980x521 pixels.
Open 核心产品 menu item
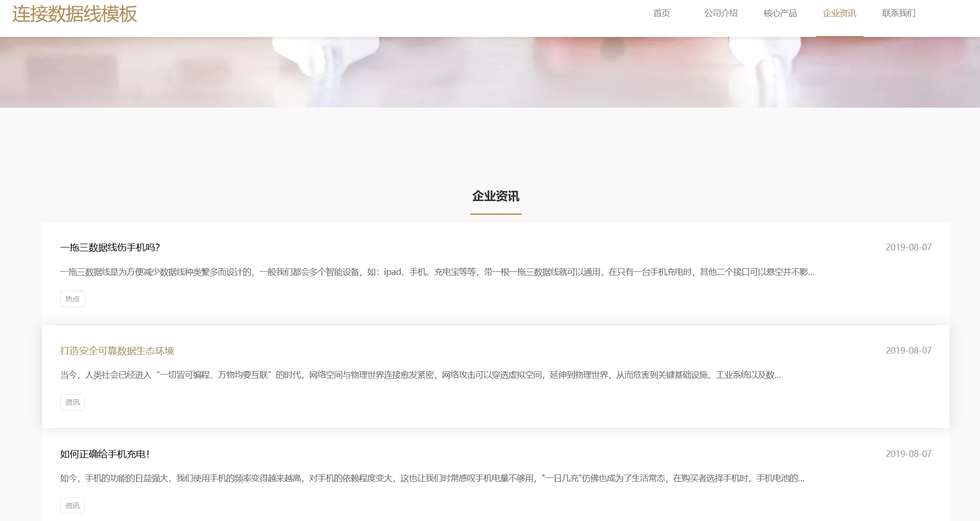pyautogui.click(x=780, y=13)
